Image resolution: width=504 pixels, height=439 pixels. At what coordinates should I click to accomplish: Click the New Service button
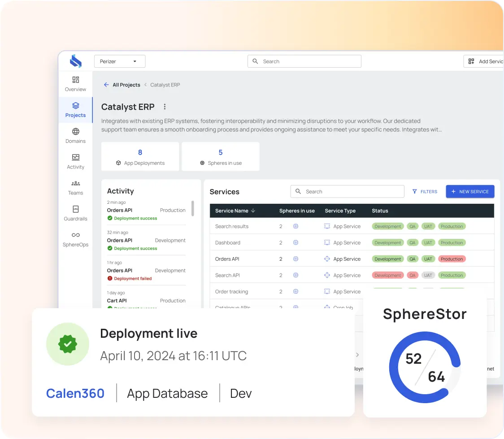pos(470,192)
